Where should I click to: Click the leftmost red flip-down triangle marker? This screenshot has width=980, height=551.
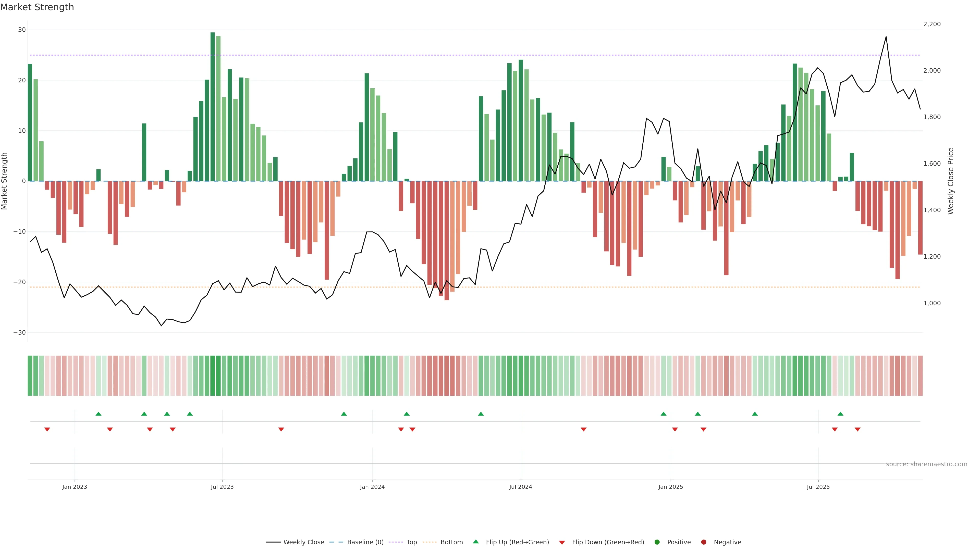(x=47, y=429)
